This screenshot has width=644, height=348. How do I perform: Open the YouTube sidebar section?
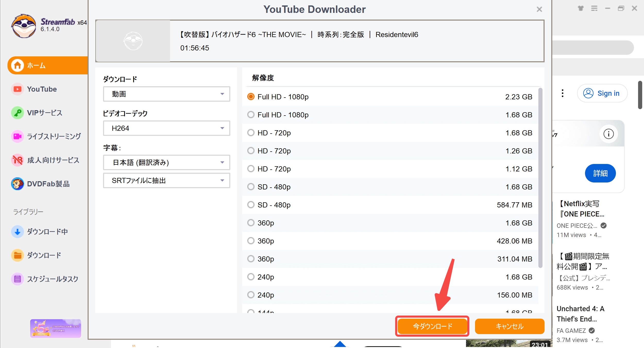point(42,89)
